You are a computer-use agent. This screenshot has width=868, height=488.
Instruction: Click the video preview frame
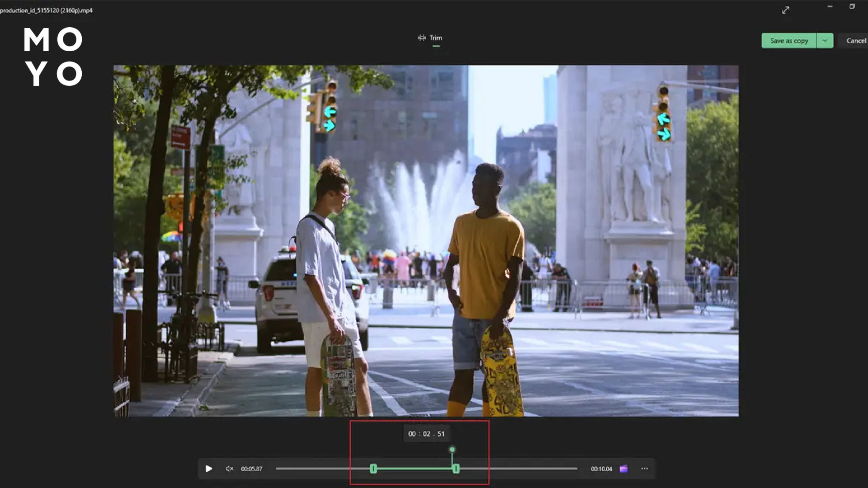pyautogui.click(x=426, y=240)
